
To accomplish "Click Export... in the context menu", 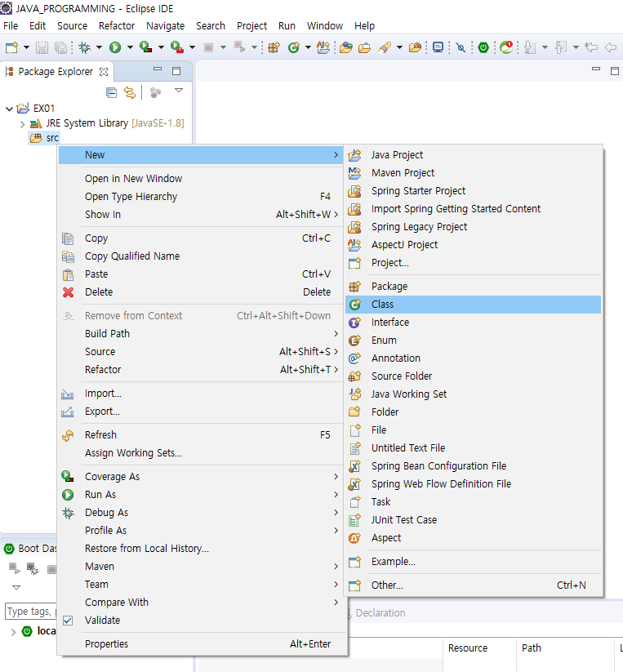I will tap(202, 412).
